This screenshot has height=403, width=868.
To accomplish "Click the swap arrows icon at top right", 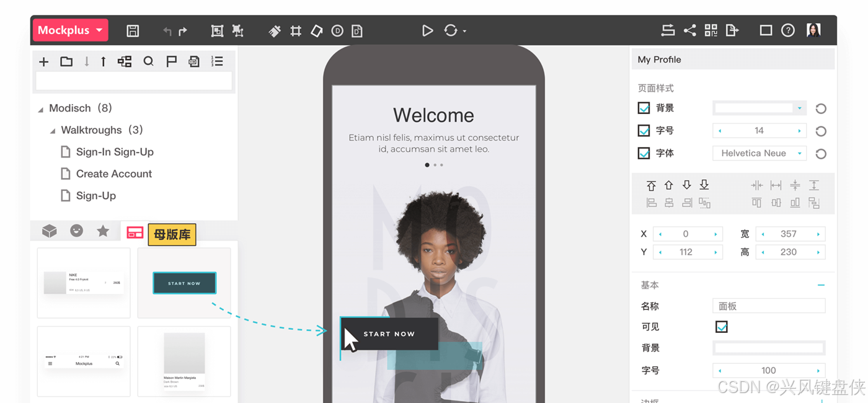I will [668, 30].
